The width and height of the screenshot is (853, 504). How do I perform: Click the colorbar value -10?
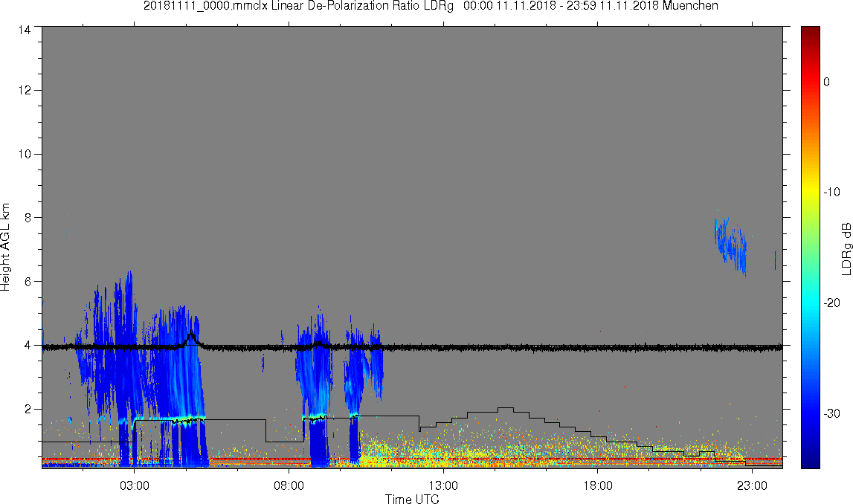[831, 192]
